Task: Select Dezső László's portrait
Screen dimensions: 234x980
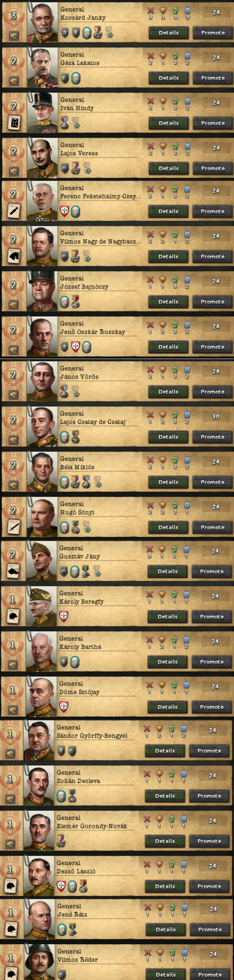Action: pyautogui.click(x=39, y=876)
